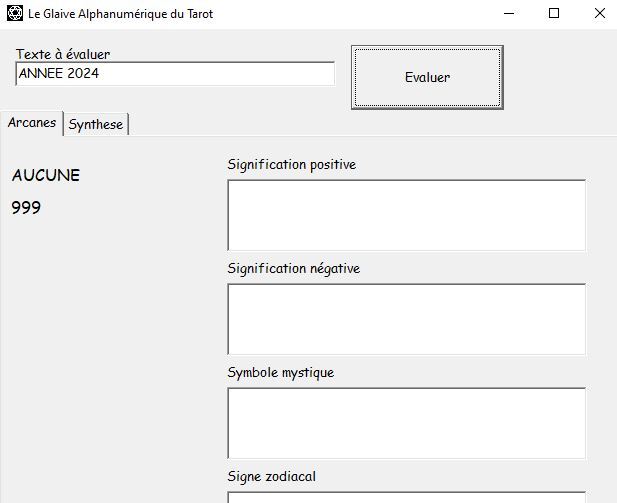Click inside the Signification positive text box

[x=406, y=215]
